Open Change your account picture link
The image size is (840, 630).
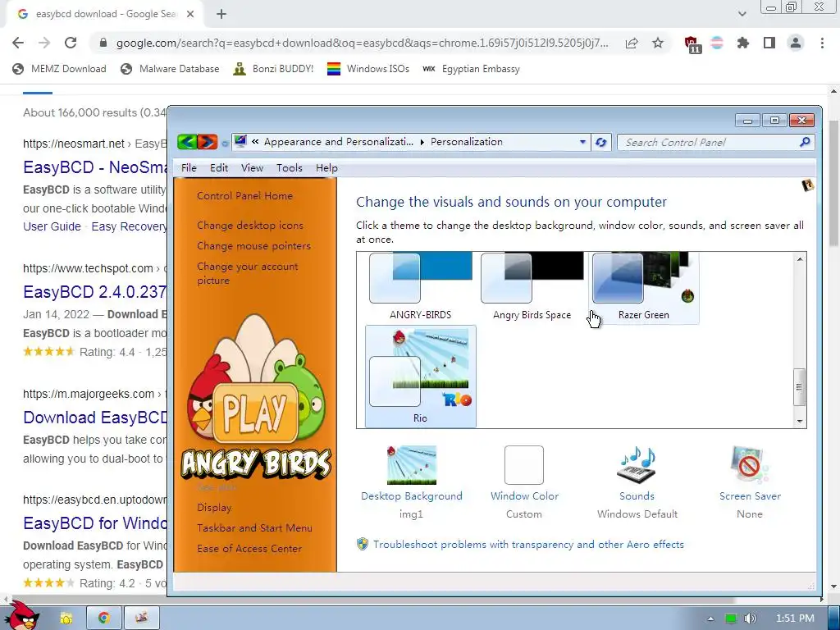tap(248, 273)
